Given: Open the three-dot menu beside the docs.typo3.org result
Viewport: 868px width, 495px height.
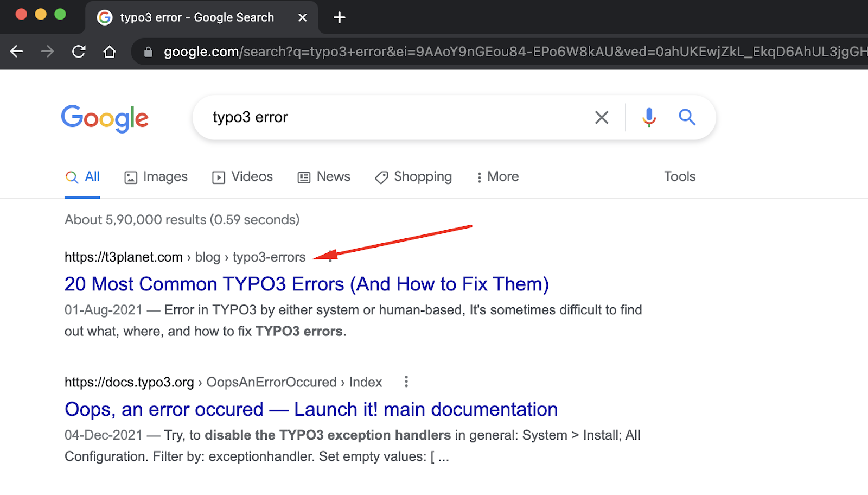Looking at the screenshot, I should pos(406,382).
